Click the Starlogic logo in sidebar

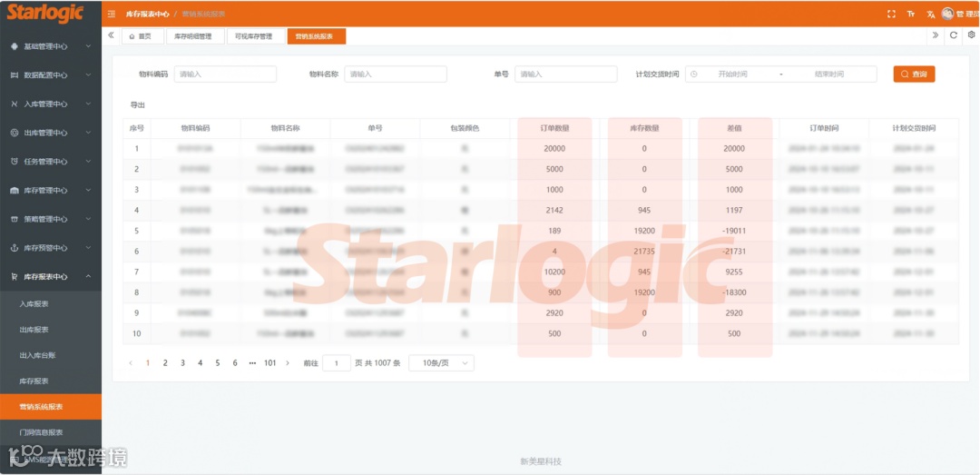pos(45,13)
